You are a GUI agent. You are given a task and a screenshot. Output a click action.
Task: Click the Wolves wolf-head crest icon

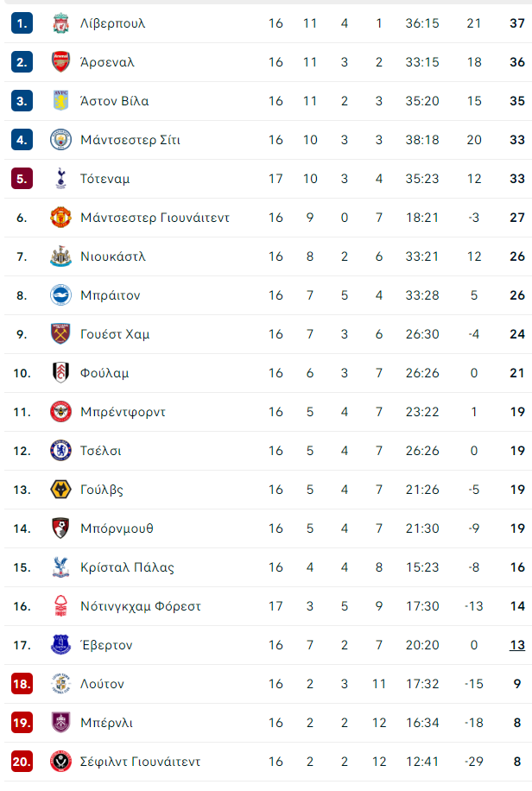pos(60,490)
